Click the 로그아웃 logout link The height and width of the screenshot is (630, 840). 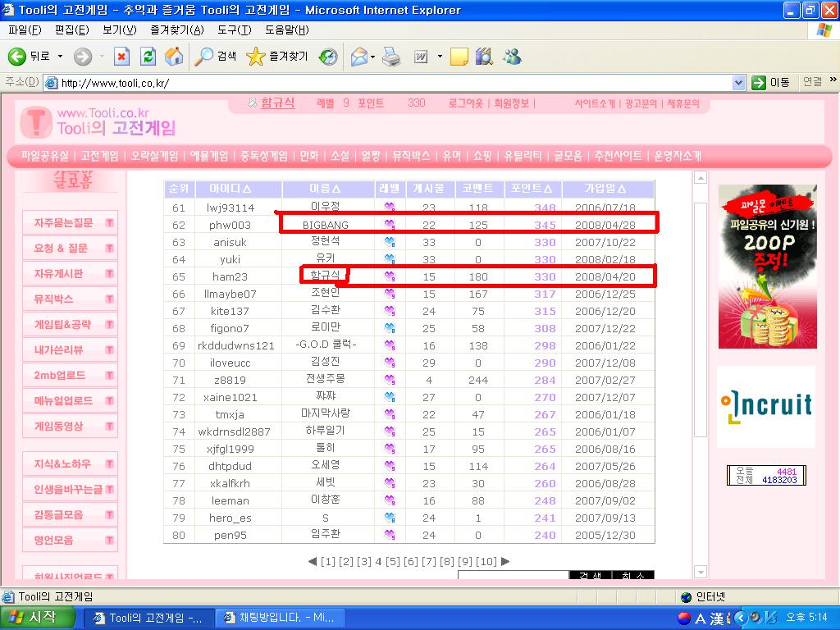[466, 103]
